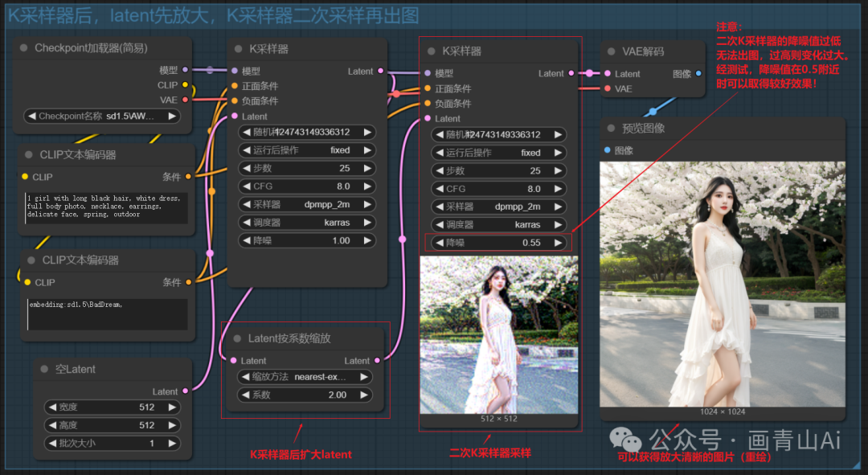Click the positive prompt text box with girl description
Viewport: 868px width, 475px height.
coord(106,207)
